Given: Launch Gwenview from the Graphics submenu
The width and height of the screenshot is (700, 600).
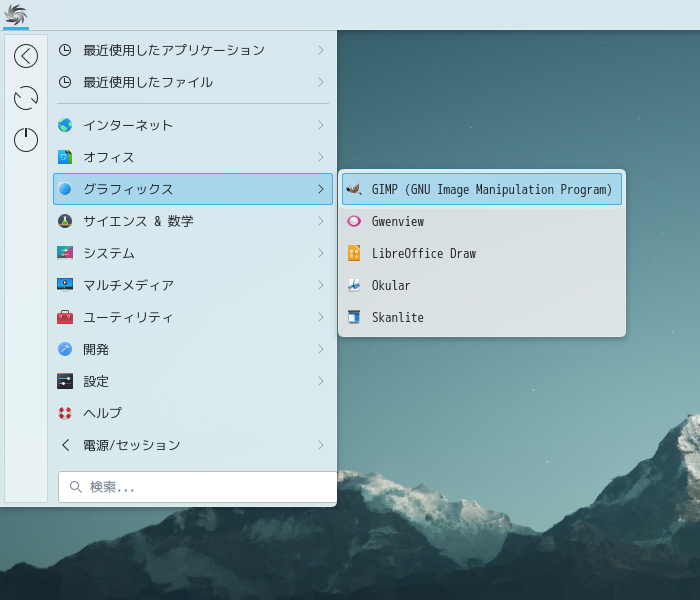Looking at the screenshot, I should pos(482,221).
